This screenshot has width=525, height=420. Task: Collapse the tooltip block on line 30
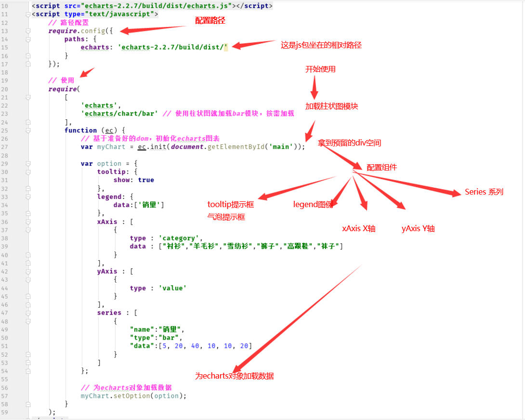click(x=28, y=172)
